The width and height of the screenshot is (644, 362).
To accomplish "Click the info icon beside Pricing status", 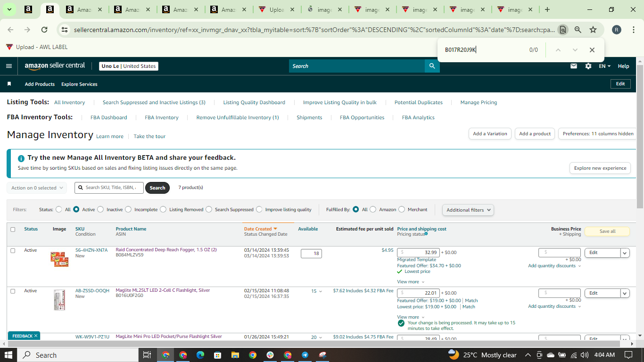I will [x=426, y=234].
